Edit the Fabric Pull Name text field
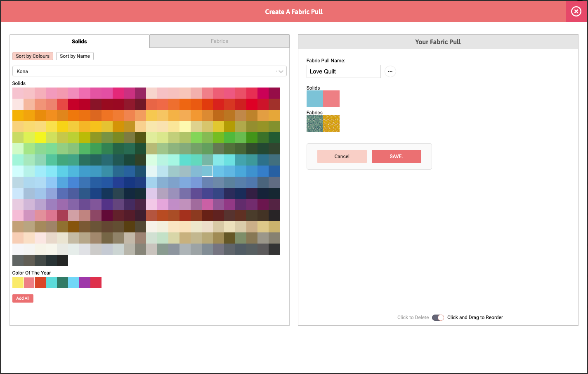The image size is (588, 374). coord(343,71)
